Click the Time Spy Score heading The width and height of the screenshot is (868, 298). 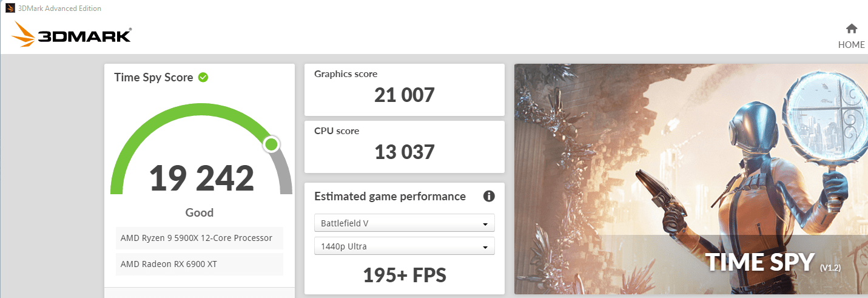[x=153, y=78]
